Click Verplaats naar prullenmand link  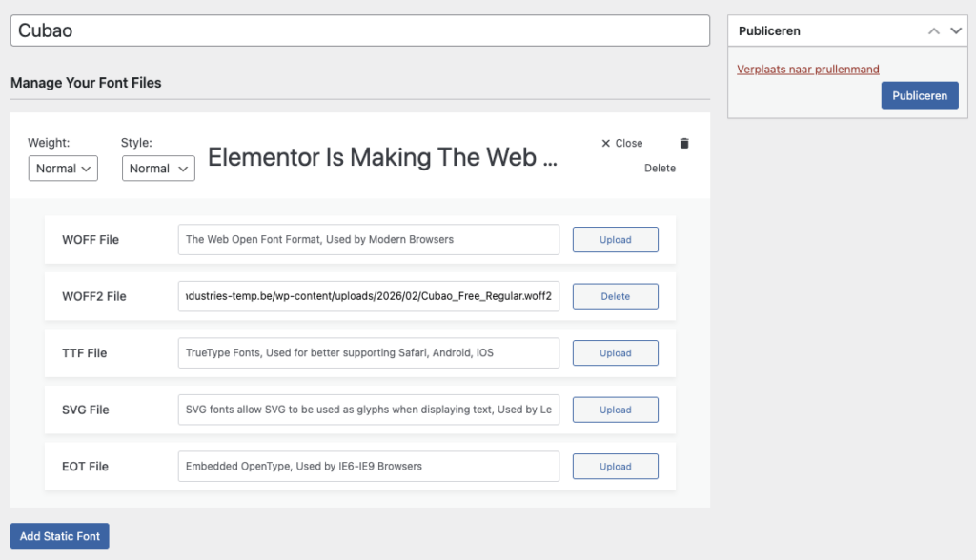[x=808, y=70]
